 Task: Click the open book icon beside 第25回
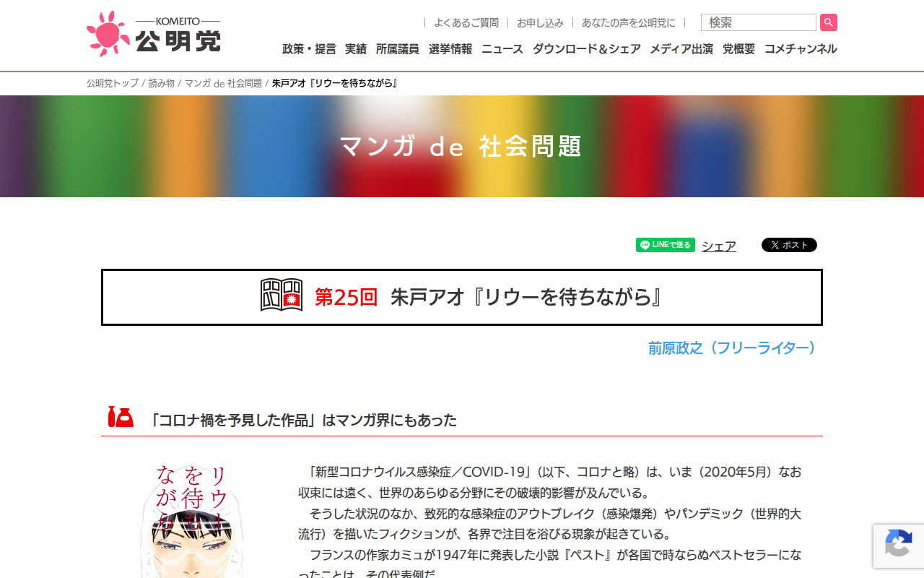click(x=282, y=296)
